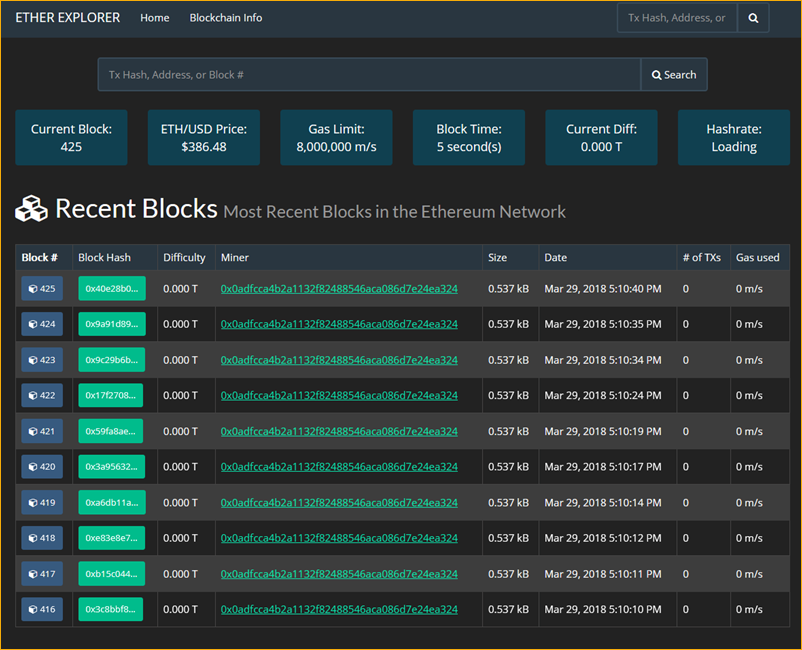This screenshot has height=650, width=802.
Task: Follow miner address link for block 420
Action: click(x=339, y=467)
